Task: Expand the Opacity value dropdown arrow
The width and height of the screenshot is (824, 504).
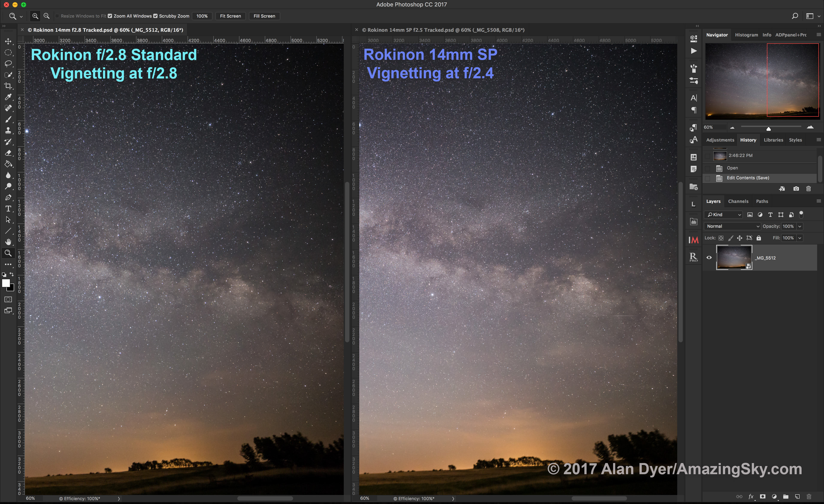Action: point(800,226)
